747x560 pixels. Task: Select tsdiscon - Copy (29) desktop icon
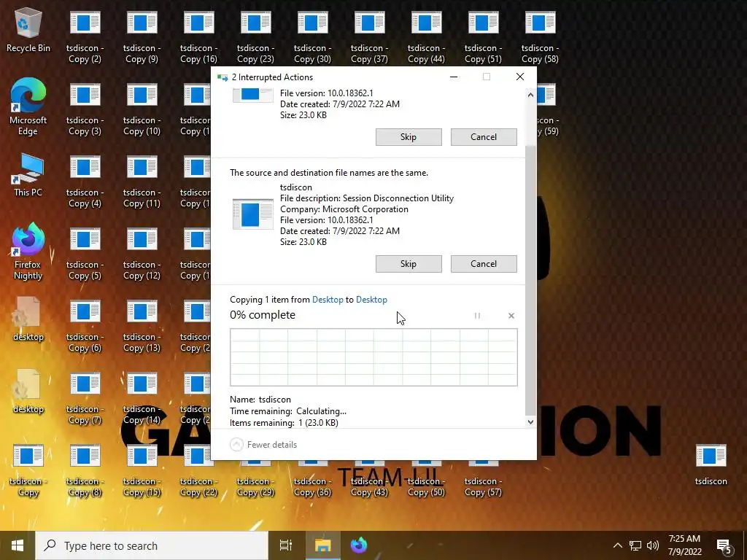[x=255, y=478]
